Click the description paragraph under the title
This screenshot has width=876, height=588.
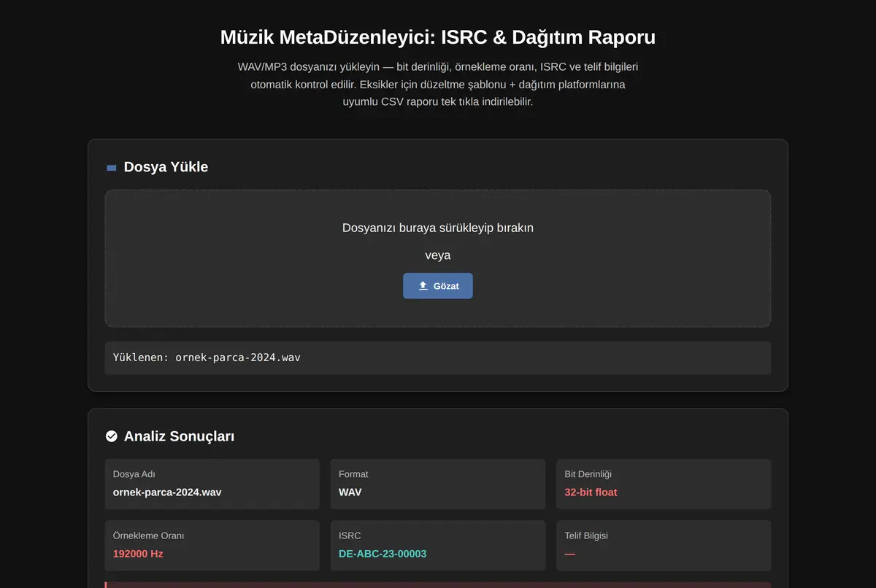(438, 85)
